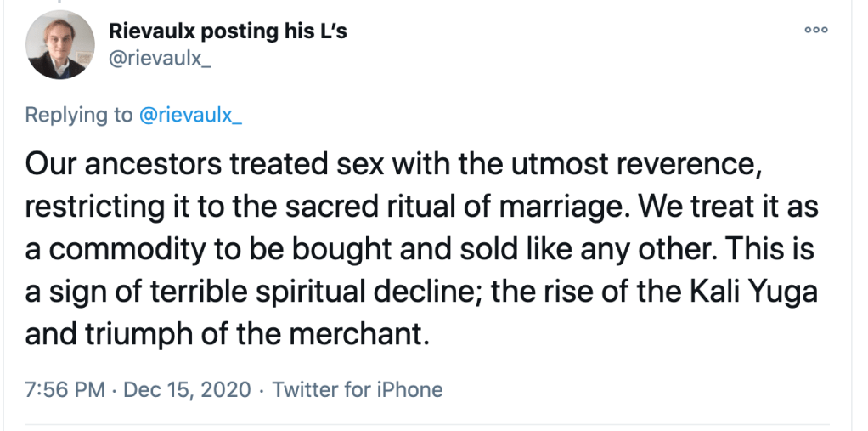Click the @rievaulx_ handle below the display name
The image size is (868, 431).
coord(160,61)
